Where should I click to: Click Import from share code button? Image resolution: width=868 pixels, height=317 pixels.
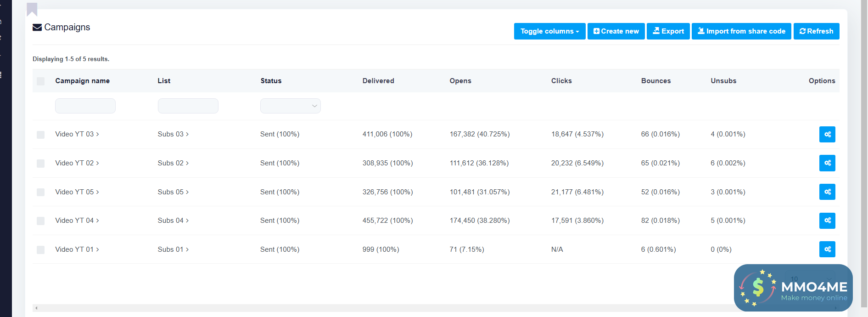pyautogui.click(x=741, y=31)
